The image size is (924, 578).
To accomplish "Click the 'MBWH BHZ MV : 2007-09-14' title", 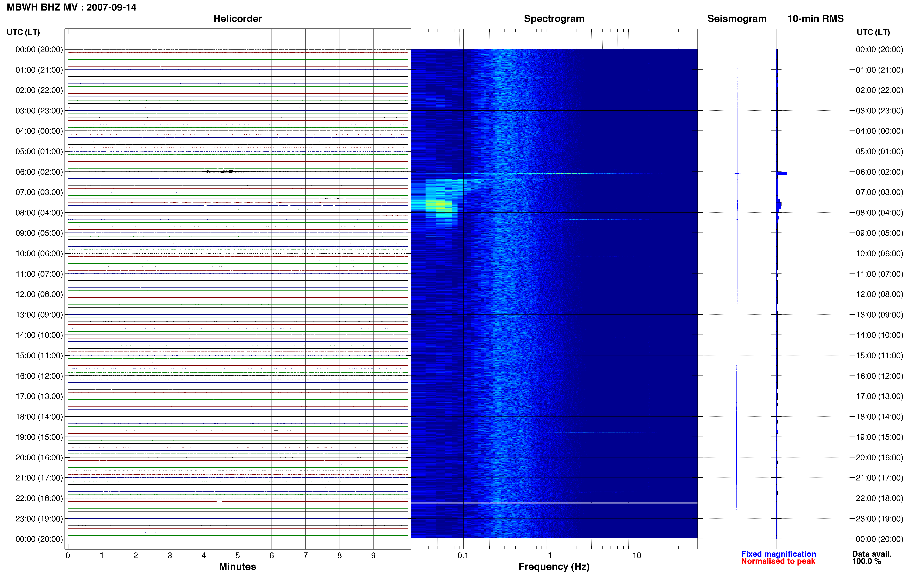I will (x=71, y=7).
